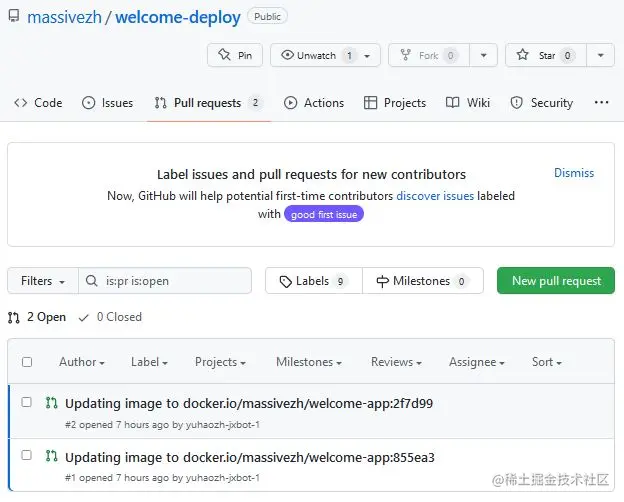Follow the discover issues link
Viewport: 624px width, 502px height.
[x=435, y=196]
